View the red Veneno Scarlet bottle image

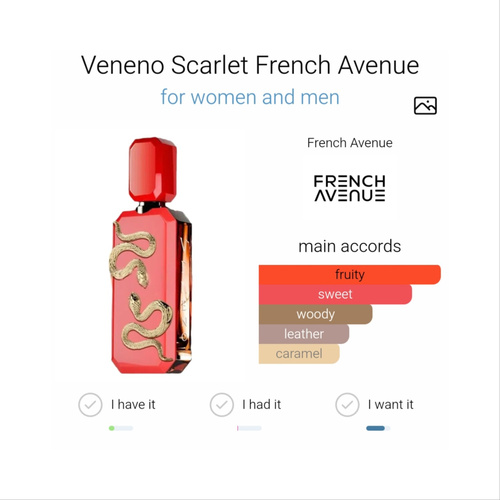152,255
